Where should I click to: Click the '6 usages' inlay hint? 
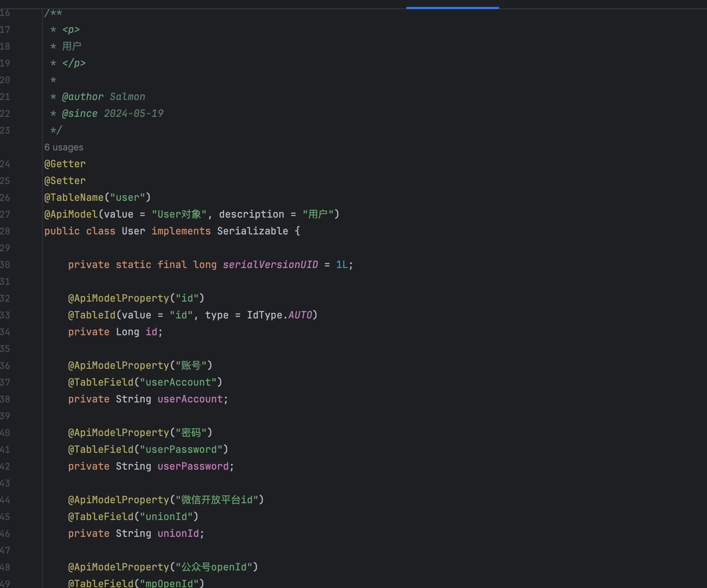click(x=64, y=147)
